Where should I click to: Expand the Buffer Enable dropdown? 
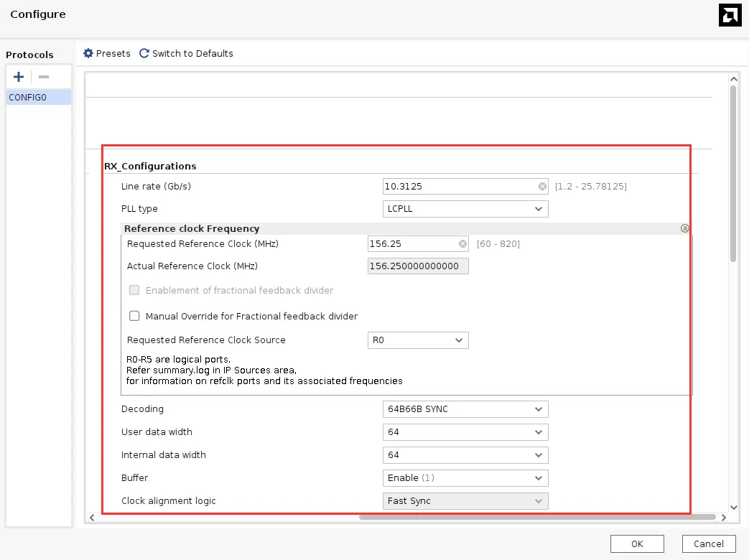[x=465, y=478]
